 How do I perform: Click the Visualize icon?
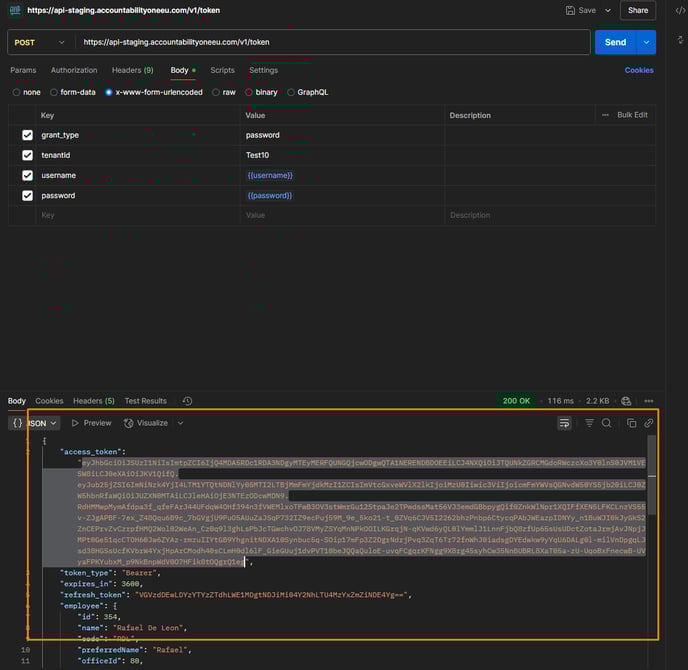(129, 423)
